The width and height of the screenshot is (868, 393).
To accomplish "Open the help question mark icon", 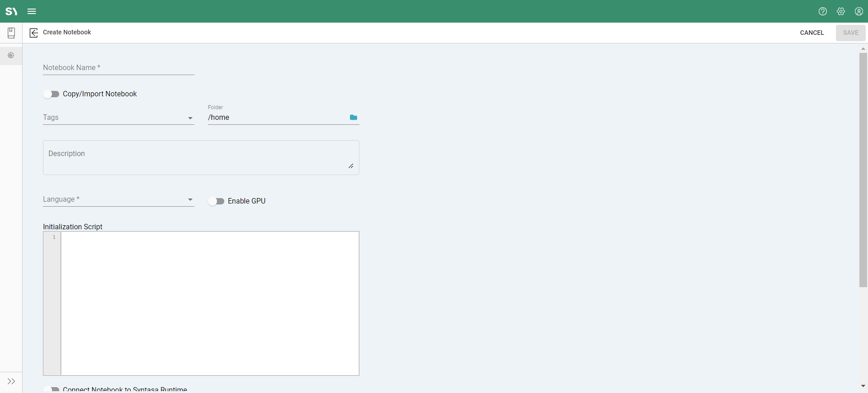I will [x=823, y=11].
